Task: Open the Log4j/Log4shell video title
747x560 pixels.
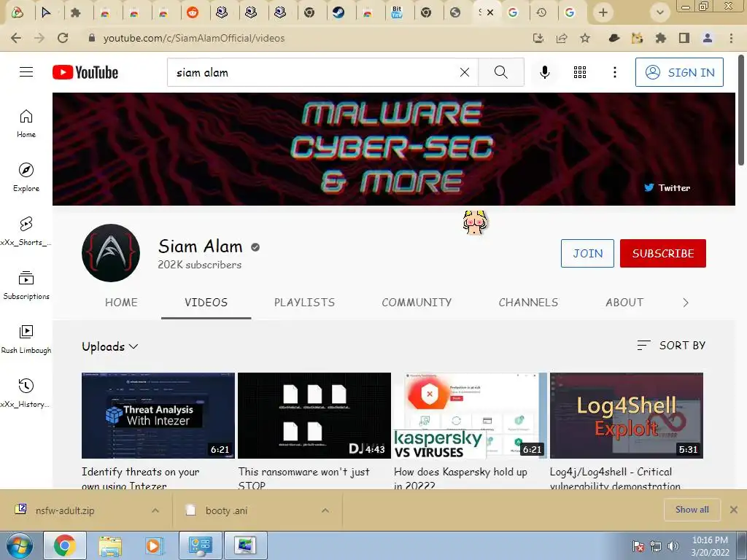Action: [615, 478]
